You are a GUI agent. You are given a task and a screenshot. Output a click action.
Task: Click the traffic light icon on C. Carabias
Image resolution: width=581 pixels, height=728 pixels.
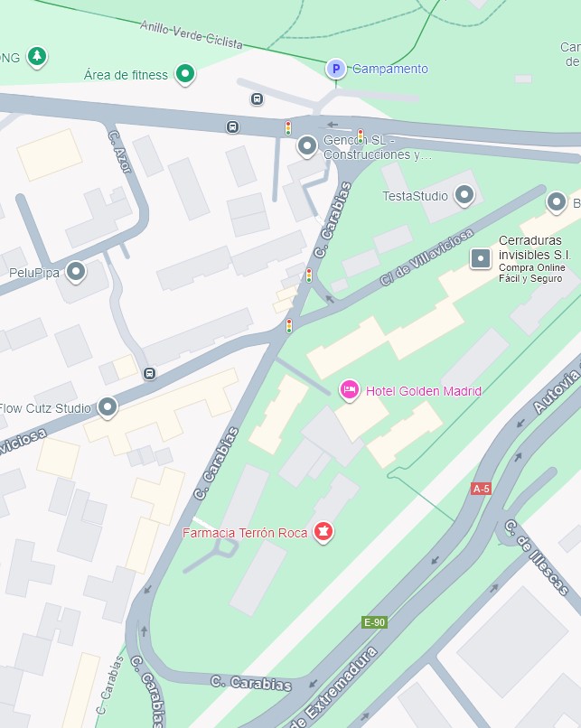(309, 275)
